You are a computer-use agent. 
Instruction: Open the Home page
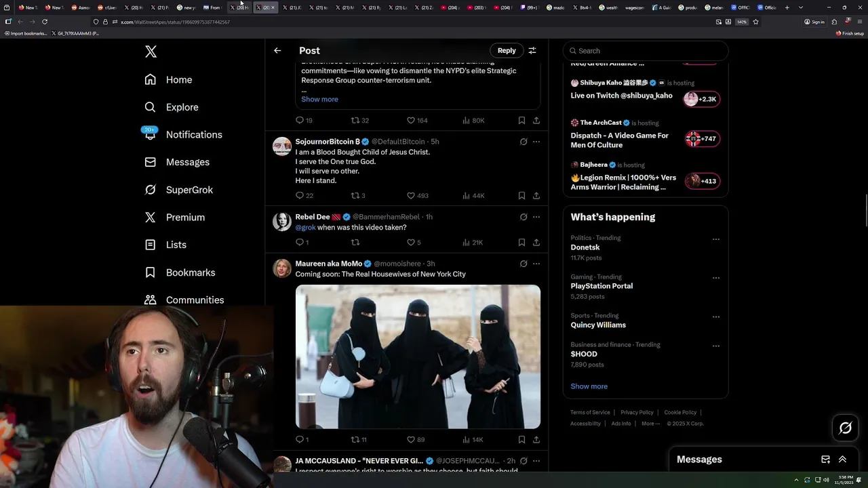pyautogui.click(x=168, y=79)
